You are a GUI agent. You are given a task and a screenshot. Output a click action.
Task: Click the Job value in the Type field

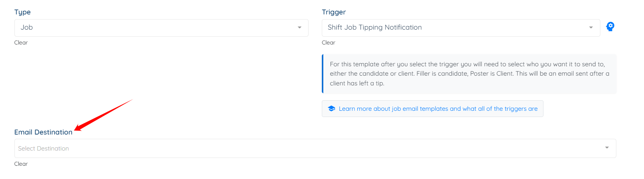(x=26, y=27)
